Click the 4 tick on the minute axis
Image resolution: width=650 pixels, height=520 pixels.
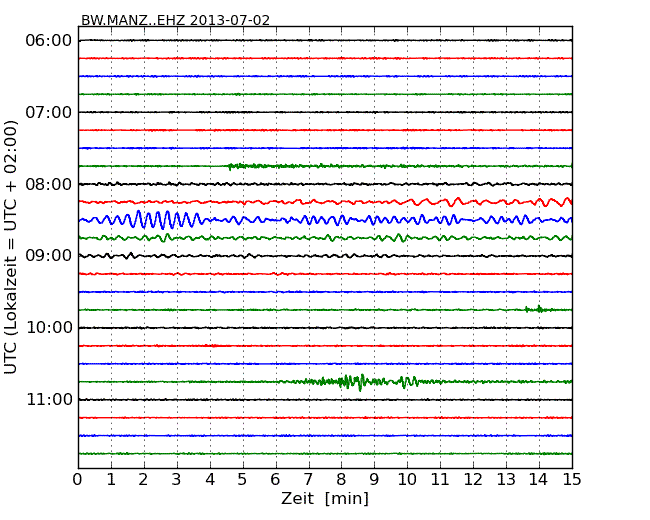click(x=210, y=479)
